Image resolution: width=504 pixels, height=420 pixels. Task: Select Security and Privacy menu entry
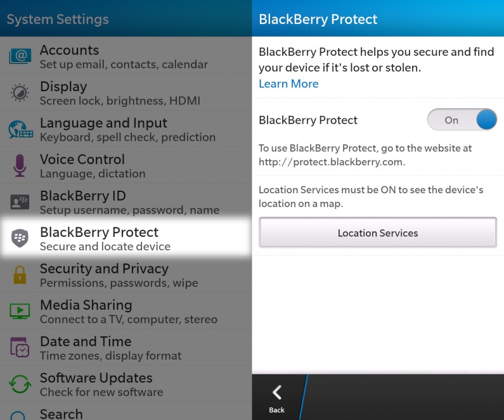(x=126, y=274)
